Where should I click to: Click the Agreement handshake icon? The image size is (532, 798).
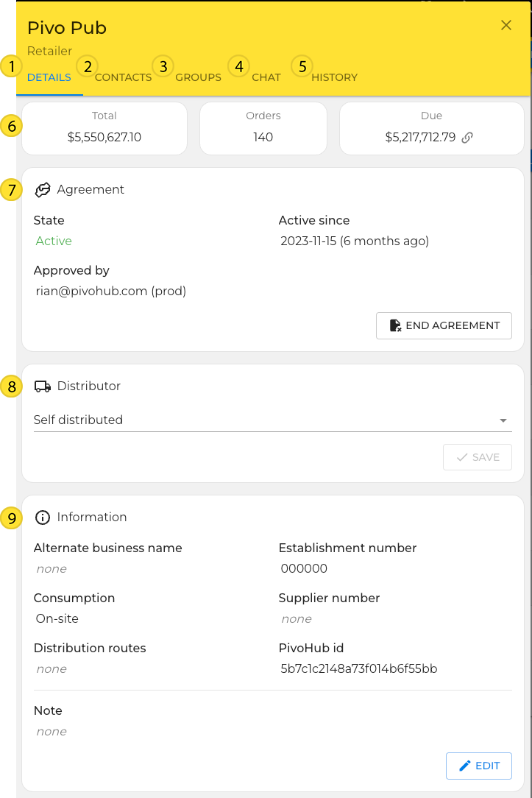(x=43, y=190)
